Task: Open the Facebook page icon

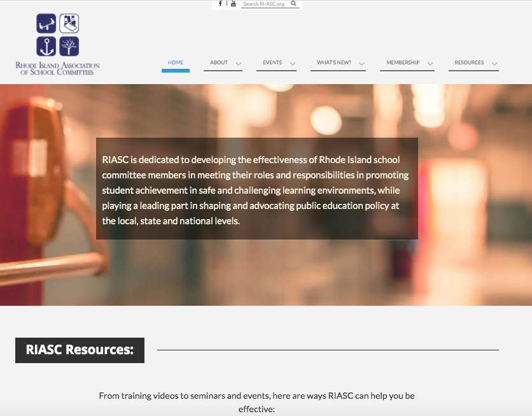Action: (220, 4)
